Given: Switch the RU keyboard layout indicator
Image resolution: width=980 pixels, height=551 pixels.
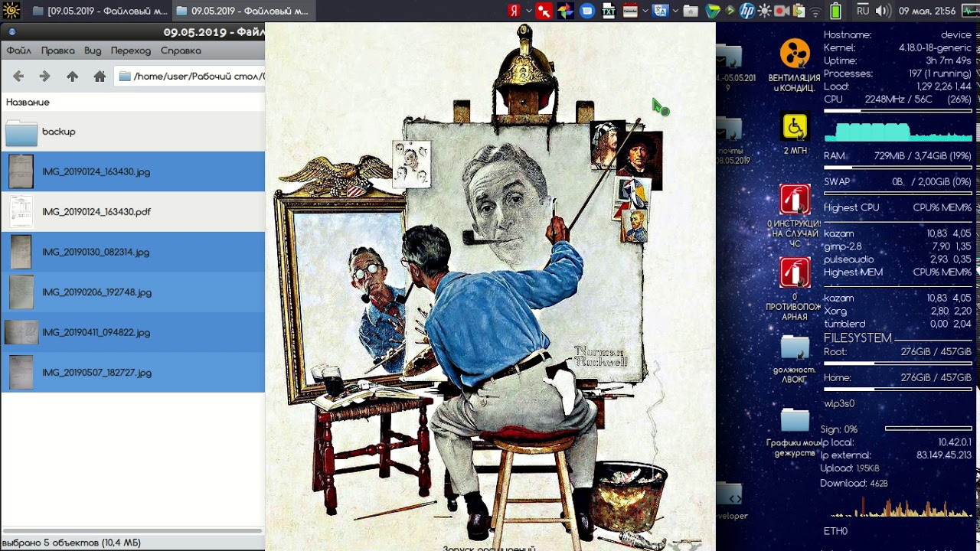Looking at the screenshot, I should coord(863,11).
